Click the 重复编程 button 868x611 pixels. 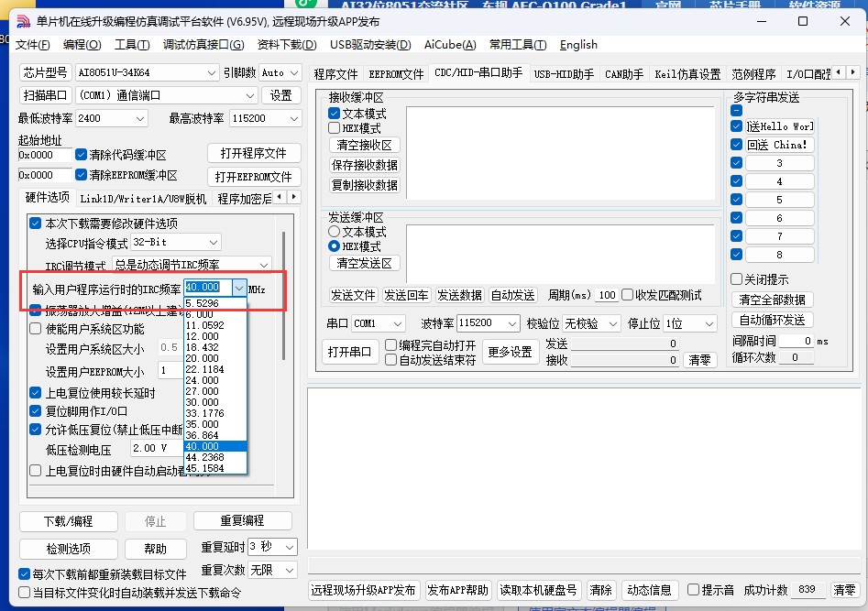pyautogui.click(x=243, y=521)
